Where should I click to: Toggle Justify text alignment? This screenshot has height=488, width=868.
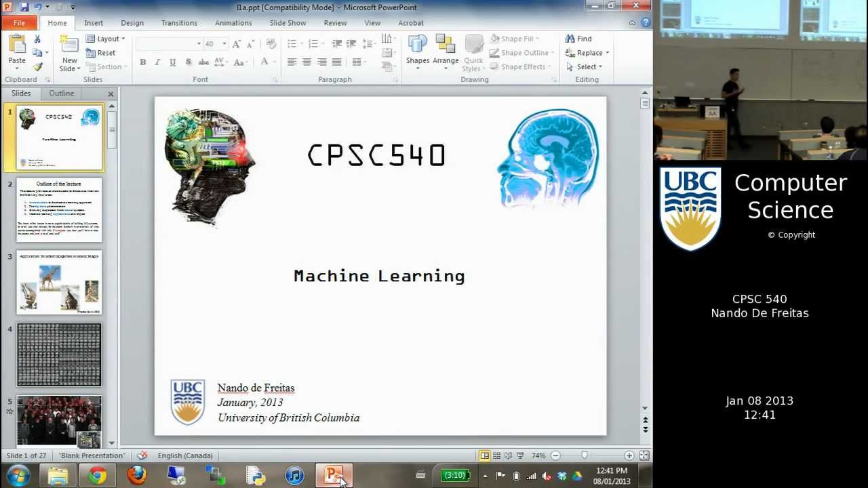pyautogui.click(x=336, y=62)
